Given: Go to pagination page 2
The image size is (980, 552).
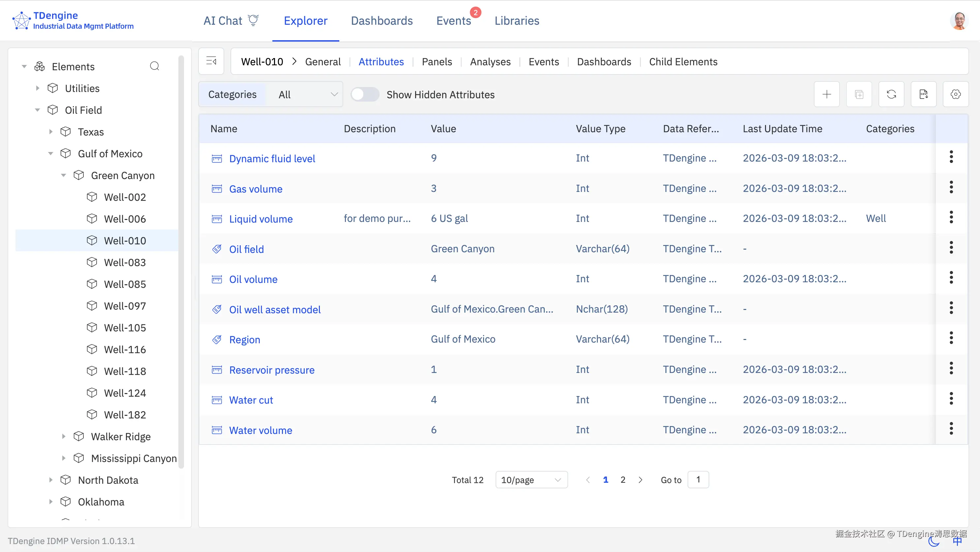Looking at the screenshot, I should 623,480.
